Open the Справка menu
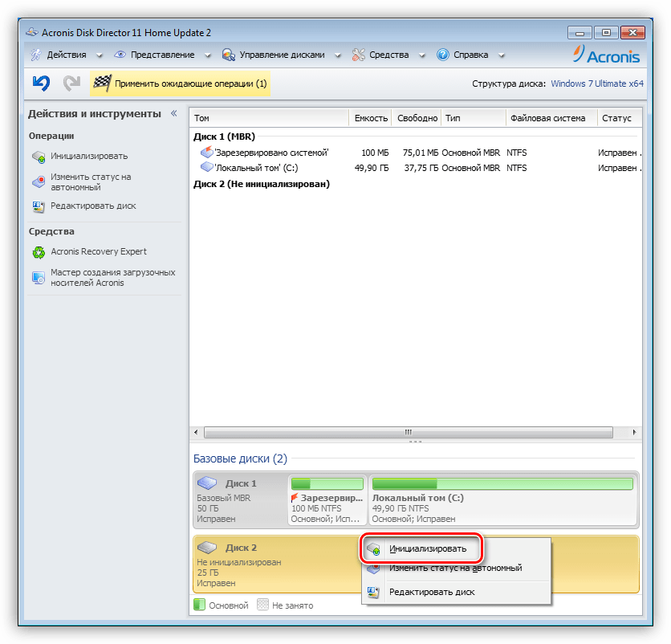This screenshot has width=671, height=644. [x=470, y=55]
